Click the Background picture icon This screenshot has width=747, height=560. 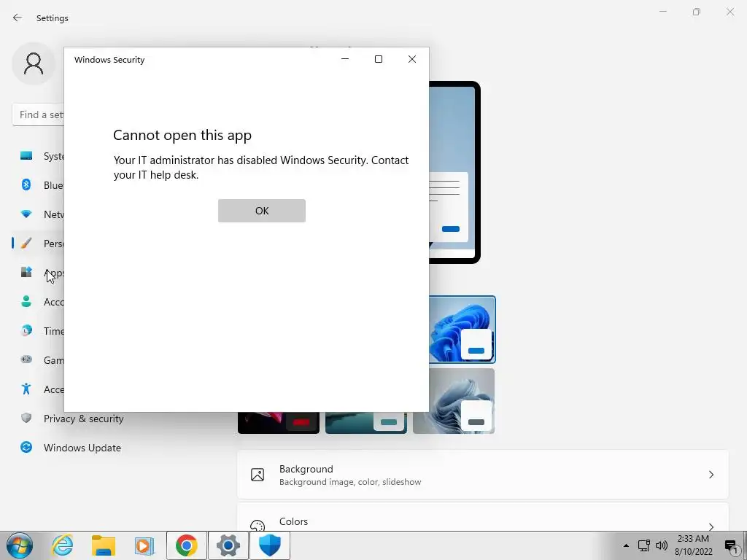pyautogui.click(x=258, y=475)
